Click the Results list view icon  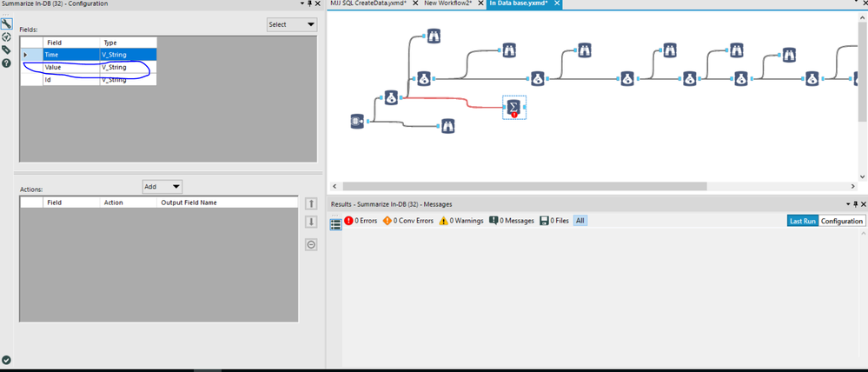coord(336,224)
